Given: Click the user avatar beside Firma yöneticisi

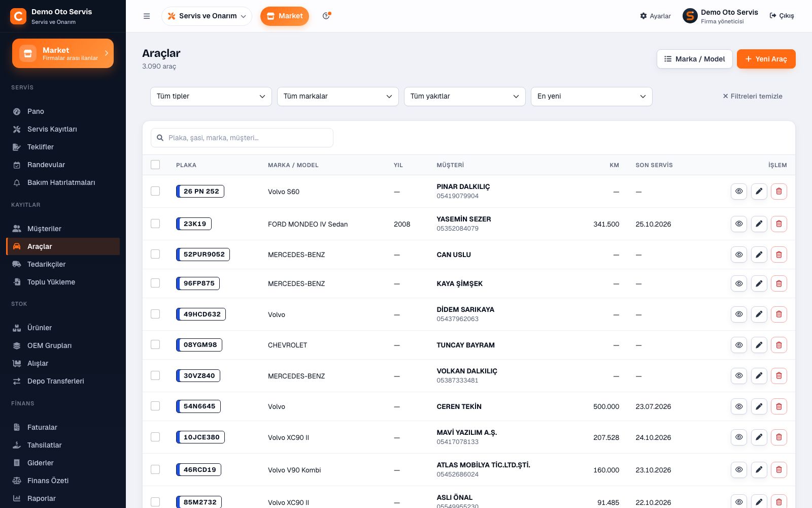Looking at the screenshot, I should [x=690, y=16].
